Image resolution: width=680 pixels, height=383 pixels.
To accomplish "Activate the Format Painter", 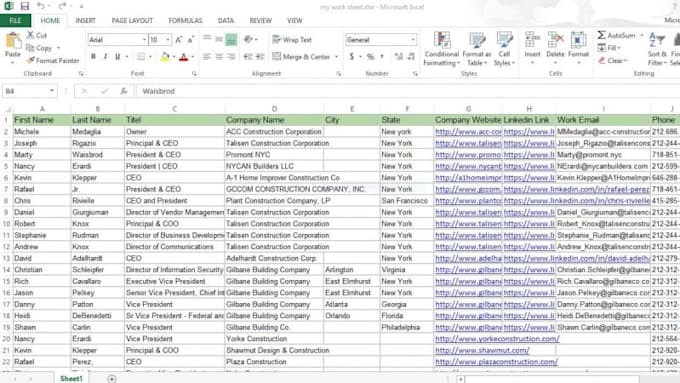I will click(53, 60).
